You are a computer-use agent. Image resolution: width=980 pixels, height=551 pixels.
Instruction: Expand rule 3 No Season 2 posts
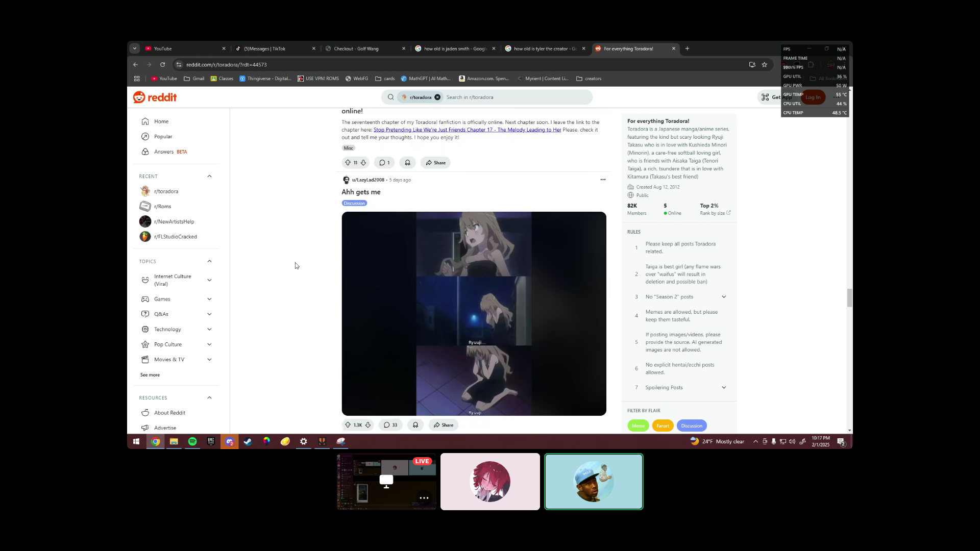click(723, 297)
